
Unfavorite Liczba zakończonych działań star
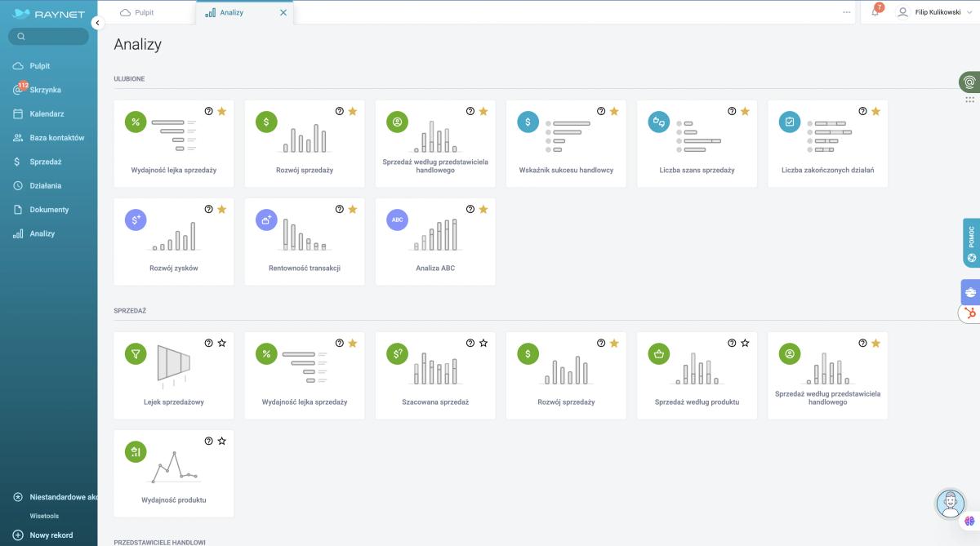point(875,111)
